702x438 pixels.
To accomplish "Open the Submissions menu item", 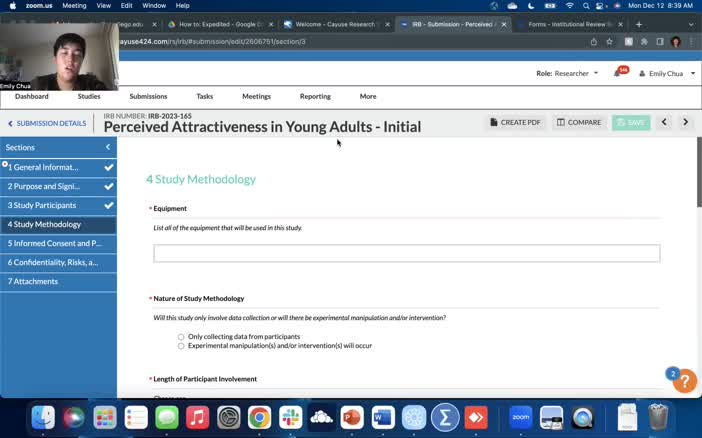I will (x=148, y=96).
